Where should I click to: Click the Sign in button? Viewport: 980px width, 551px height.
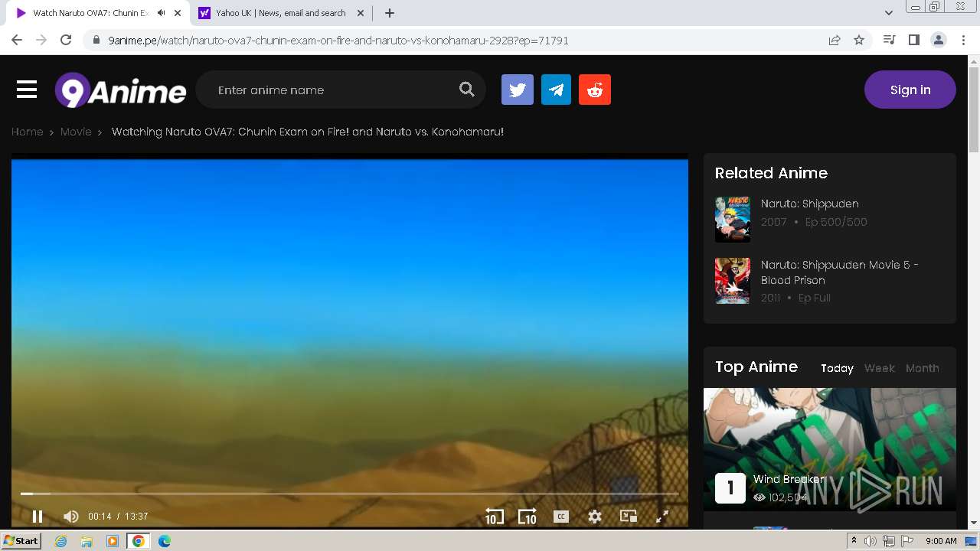(x=910, y=90)
